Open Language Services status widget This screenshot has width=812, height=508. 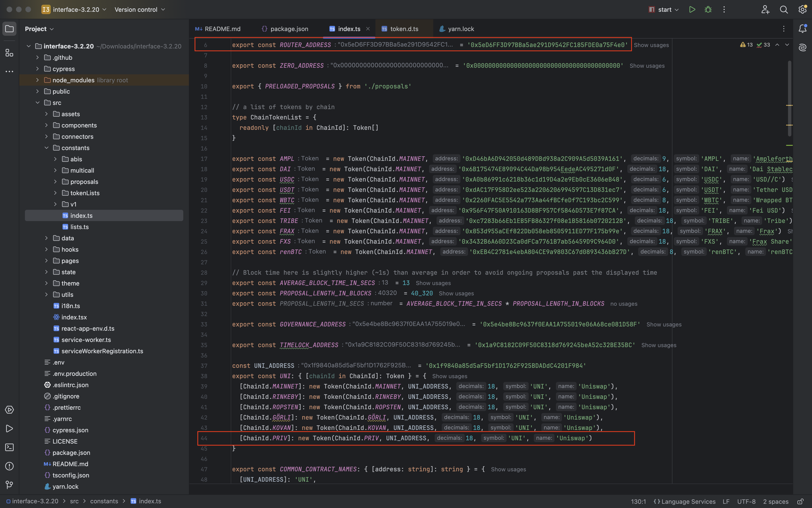(x=684, y=502)
